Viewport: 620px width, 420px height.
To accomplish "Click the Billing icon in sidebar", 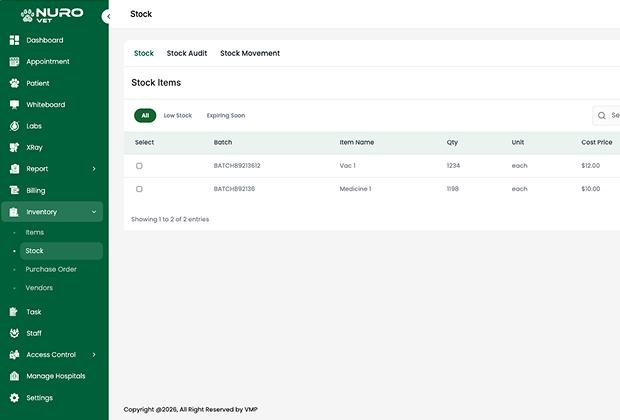I will click(x=14, y=190).
